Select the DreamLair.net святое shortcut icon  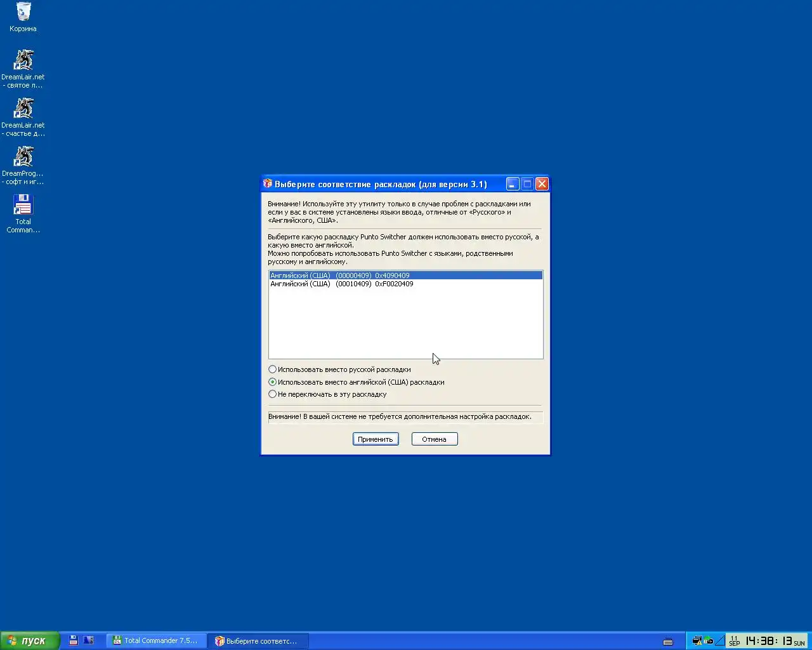click(x=23, y=69)
